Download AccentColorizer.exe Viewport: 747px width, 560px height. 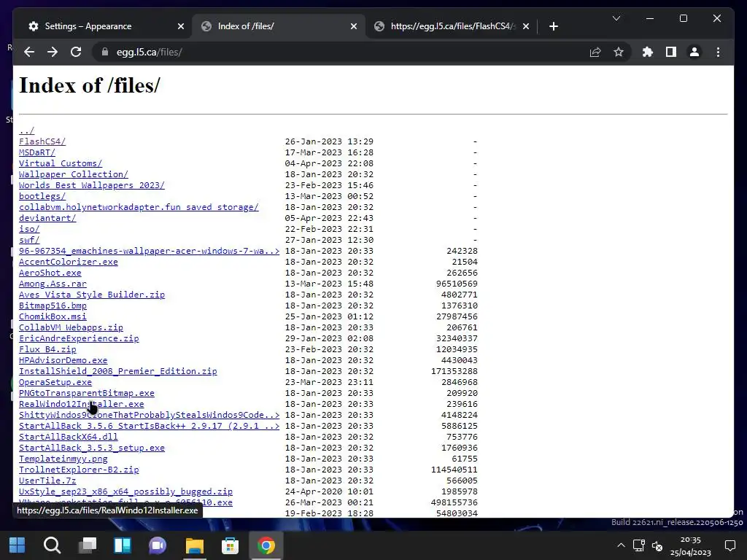coord(69,262)
